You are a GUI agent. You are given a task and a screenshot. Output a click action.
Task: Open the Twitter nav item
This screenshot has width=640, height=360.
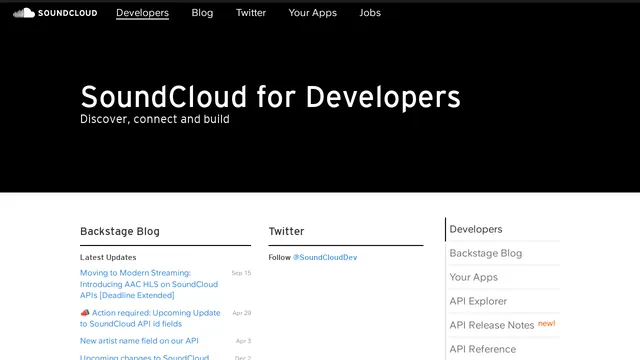pos(251,13)
